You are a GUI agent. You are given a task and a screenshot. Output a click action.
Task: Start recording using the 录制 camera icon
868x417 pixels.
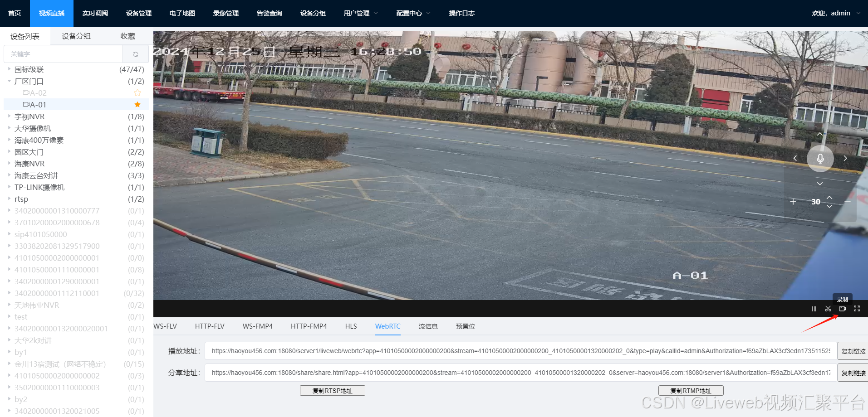[x=843, y=309]
